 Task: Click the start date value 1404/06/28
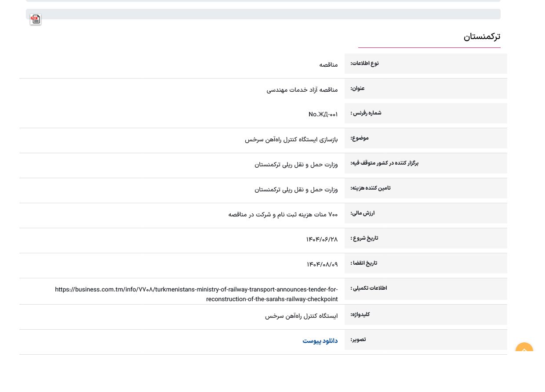tap(322, 240)
